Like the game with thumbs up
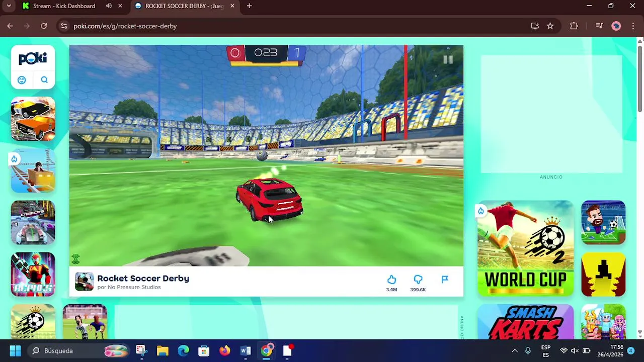 (391, 280)
